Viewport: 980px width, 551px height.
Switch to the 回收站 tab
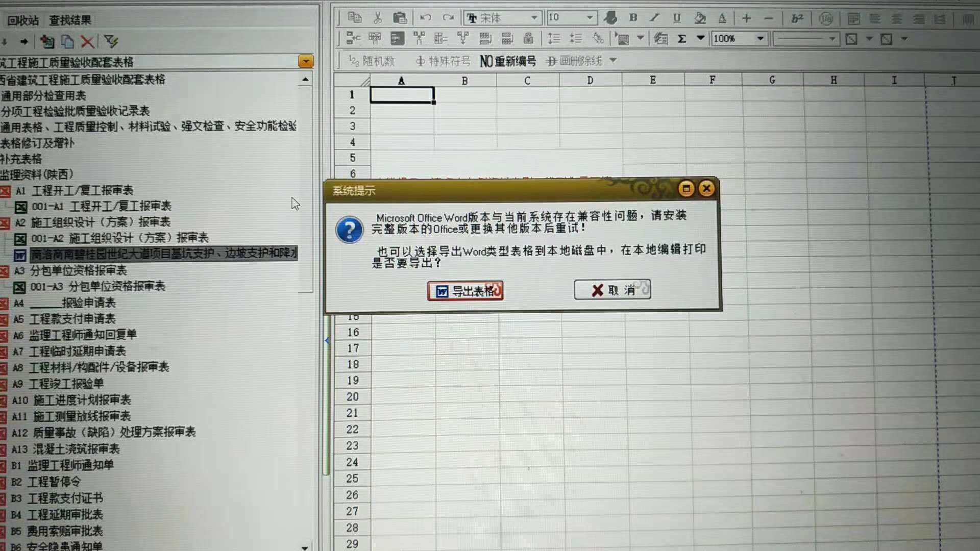(x=23, y=20)
